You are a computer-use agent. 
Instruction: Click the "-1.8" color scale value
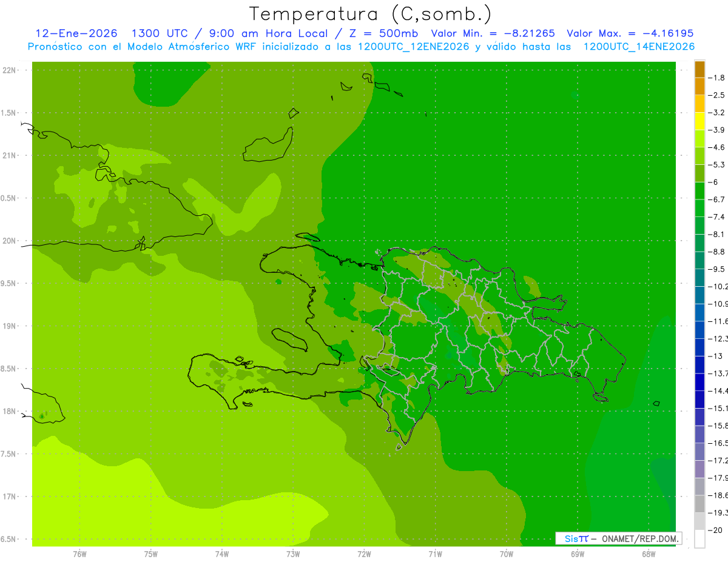tap(716, 78)
